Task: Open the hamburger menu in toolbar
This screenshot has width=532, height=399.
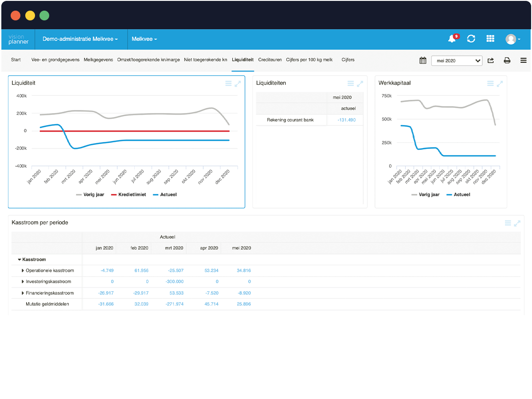Action: [524, 60]
